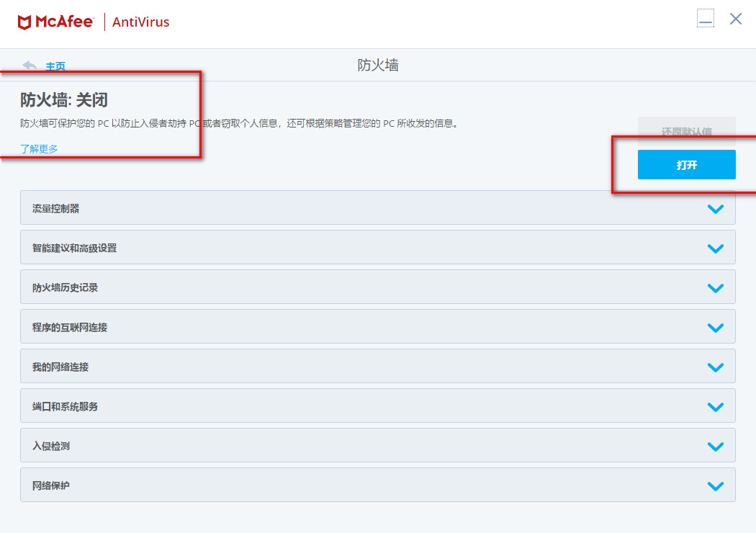The width and height of the screenshot is (756, 533).
Task: Close the McAfee window
Action: coord(736,19)
